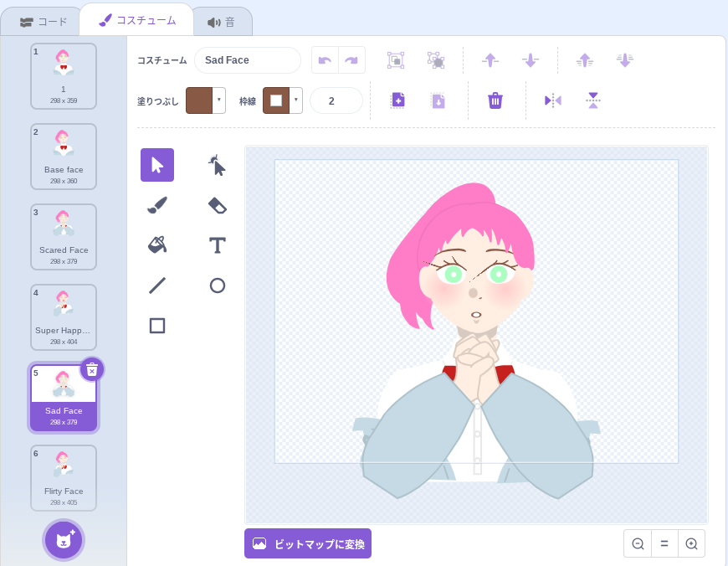The image size is (728, 566).
Task: Click the costume name field Sad Face
Action: [248, 60]
